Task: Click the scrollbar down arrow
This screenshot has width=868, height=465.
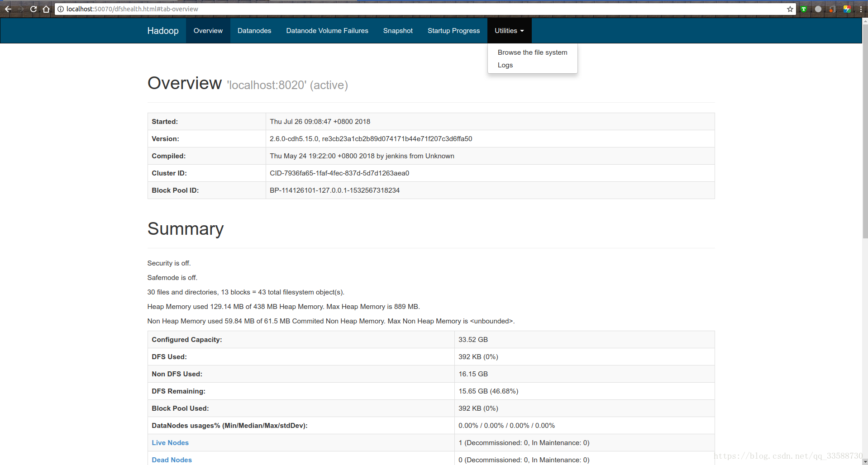Action: pyautogui.click(x=865, y=462)
